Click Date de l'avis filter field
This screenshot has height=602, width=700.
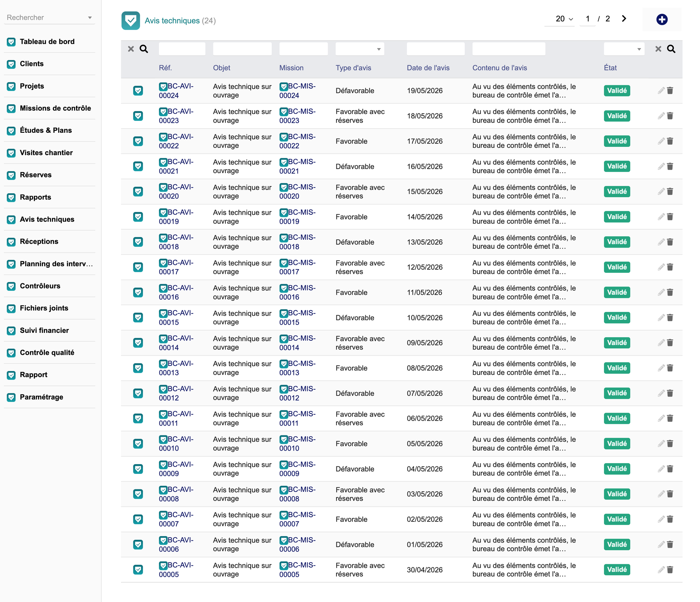pos(436,49)
